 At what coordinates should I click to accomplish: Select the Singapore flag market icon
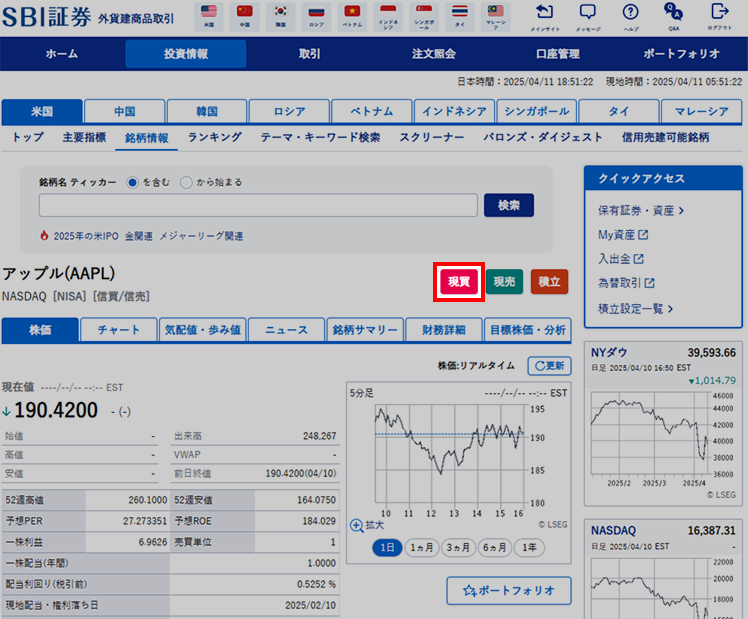pyautogui.click(x=424, y=16)
